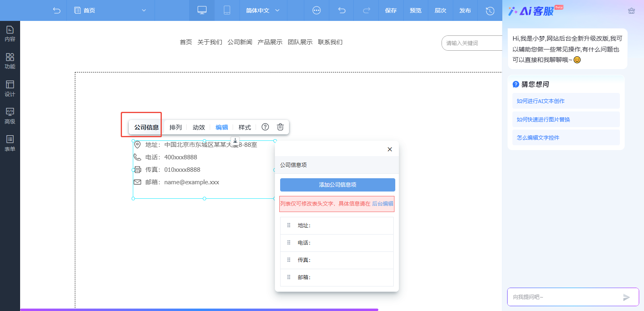Go to 团队展示 in site navigation

pyautogui.click(x=300, y=42)
